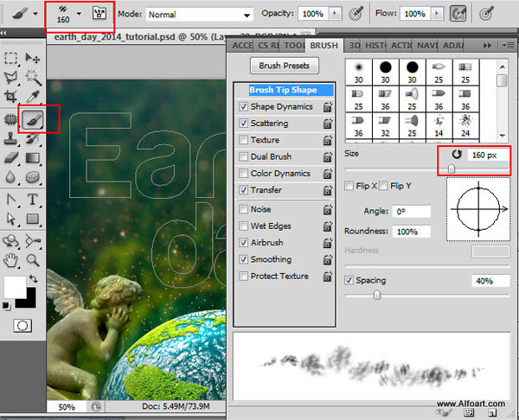Switch to the NAVIGATOR panel tab
Image resolution: width=519 pixels, height=420 pixels.
click(427, 46)
